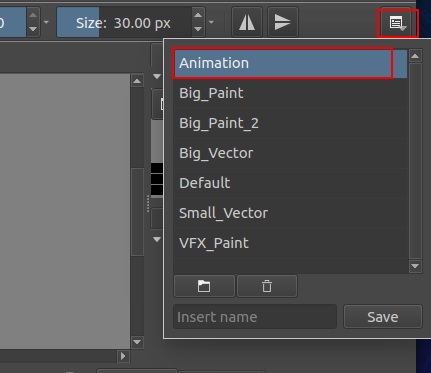Screen dimensions: 431x373
Task: Expand the dropdown arrow beside Size slider
Action: pos(211,23)
